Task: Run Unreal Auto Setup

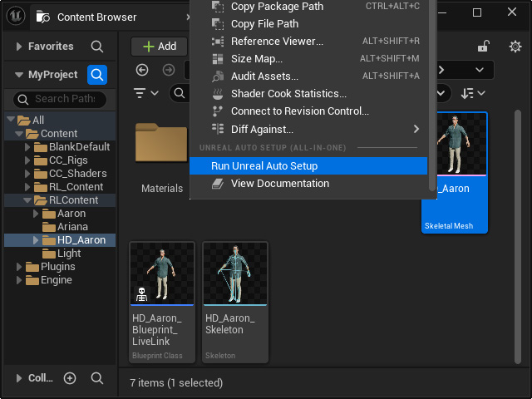Action: (x=308, y=166)
